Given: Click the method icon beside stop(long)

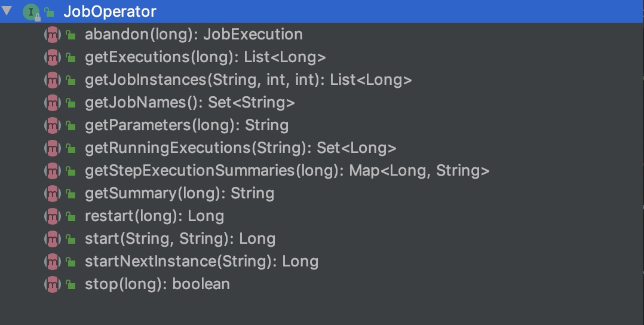Looking at the screenshot, I should coord(53,284).
